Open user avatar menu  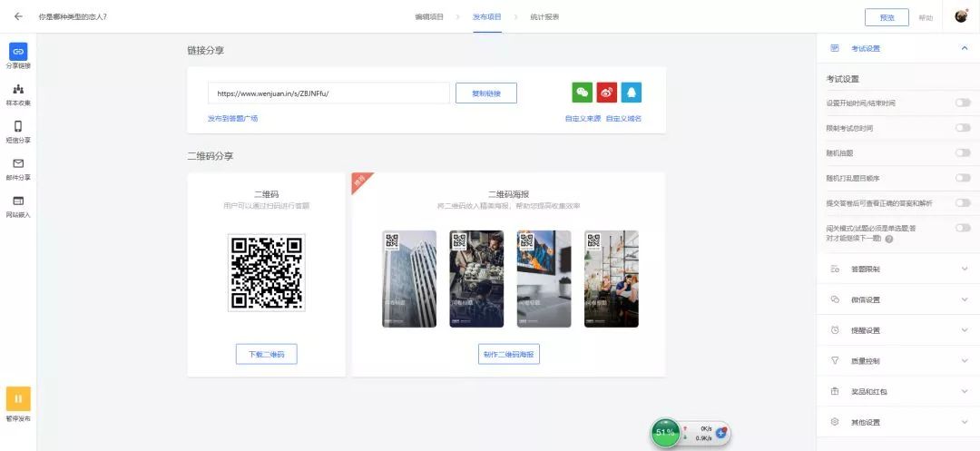click(x=962, y=16)
